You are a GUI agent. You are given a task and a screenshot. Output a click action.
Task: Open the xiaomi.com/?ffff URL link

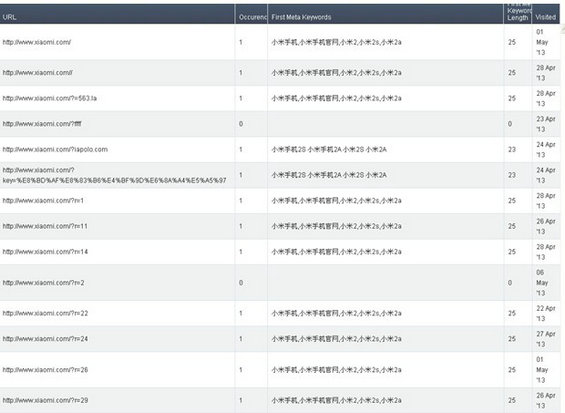point(42,124)
